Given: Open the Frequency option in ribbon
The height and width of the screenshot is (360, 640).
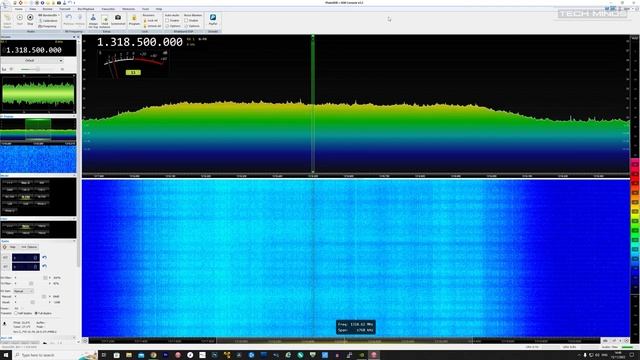Looking at the screenshot, I should coord(48,26).
